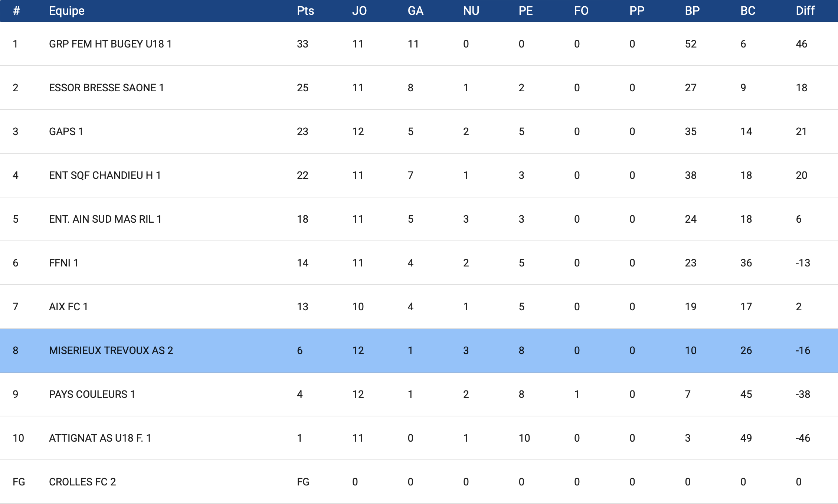
Task: Select highlighted MISERIEUX TREVOUX AS 2 row
Action: (x=111, y=351)
